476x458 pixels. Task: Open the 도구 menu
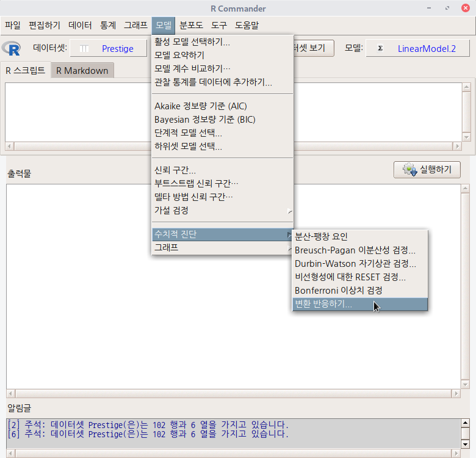[x=219, y=25]
